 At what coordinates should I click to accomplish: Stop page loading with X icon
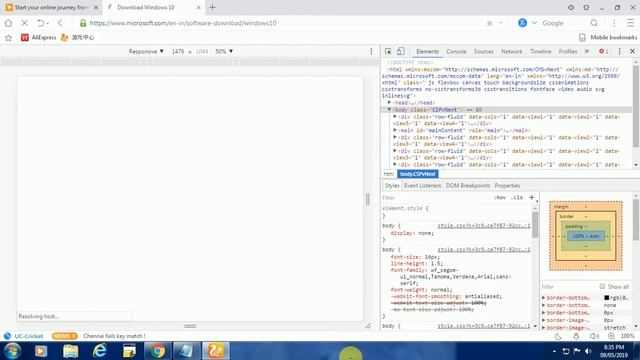click(x=24, y=23)
